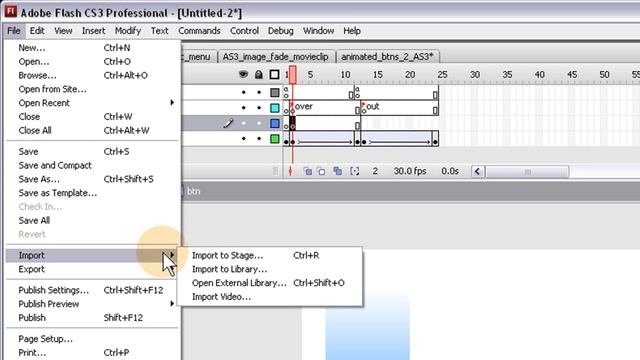The height and width of the screenshot is (360, 640).
Task: Open the Help menu
Action: (351, 31)
